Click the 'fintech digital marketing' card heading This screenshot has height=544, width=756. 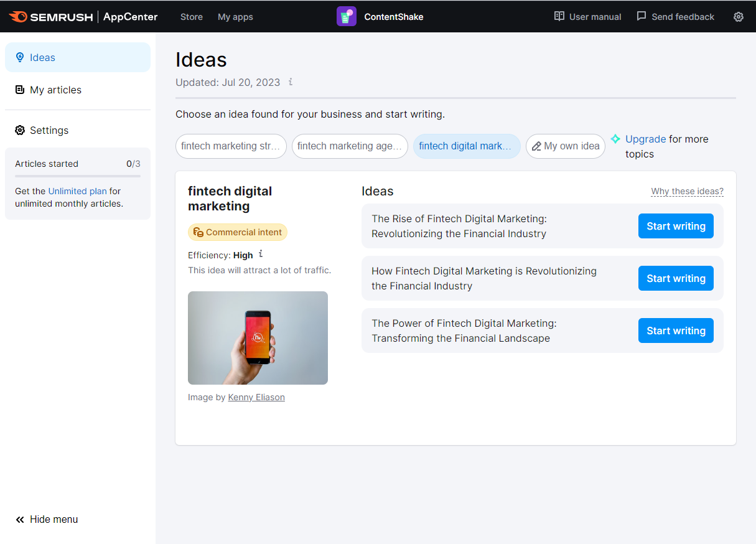[x=230, y=199]
